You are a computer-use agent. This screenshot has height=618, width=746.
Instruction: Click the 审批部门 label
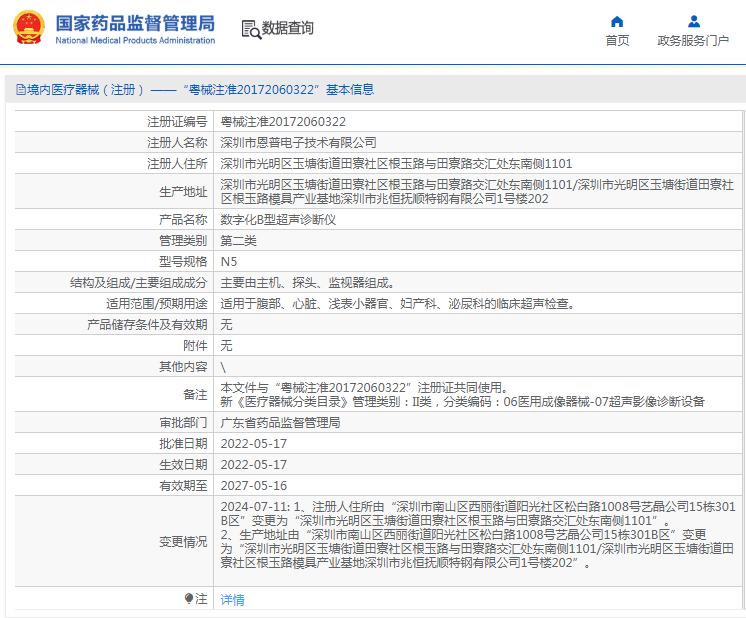point(183,423)
